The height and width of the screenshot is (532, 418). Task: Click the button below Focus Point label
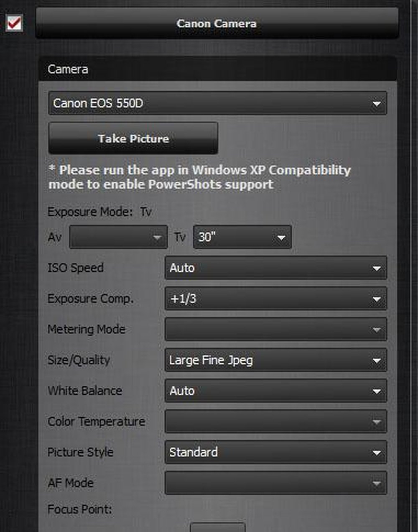pyautogui.click(x=217, y=527)
